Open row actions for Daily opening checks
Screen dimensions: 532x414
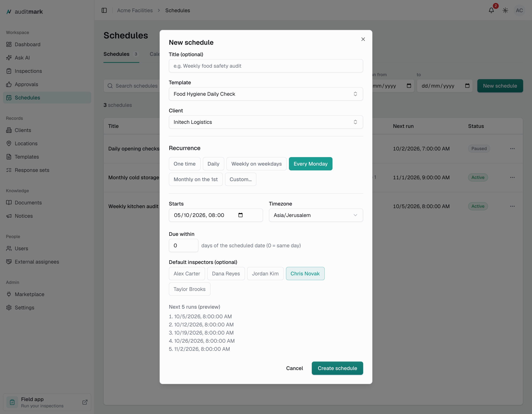coord(512,149)
